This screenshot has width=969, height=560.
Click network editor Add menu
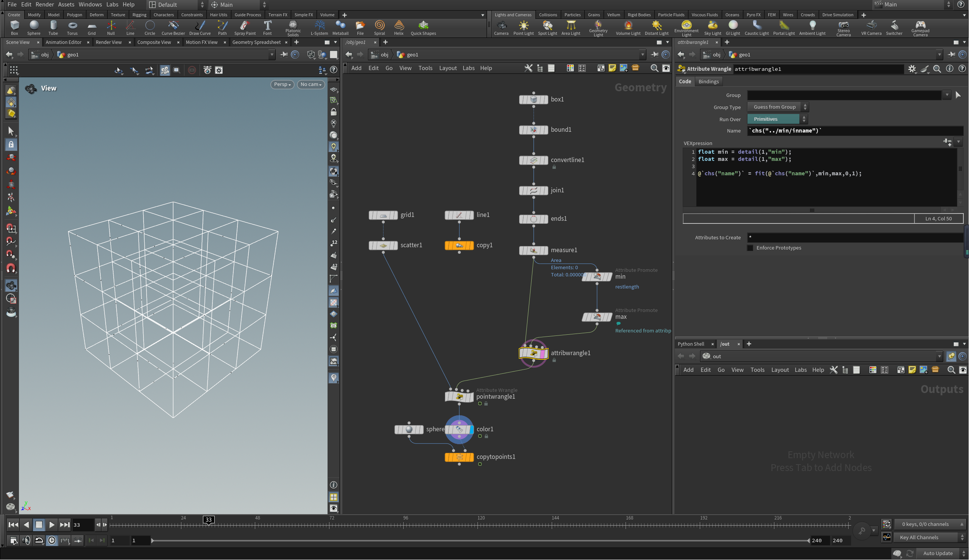pos(356,68)
